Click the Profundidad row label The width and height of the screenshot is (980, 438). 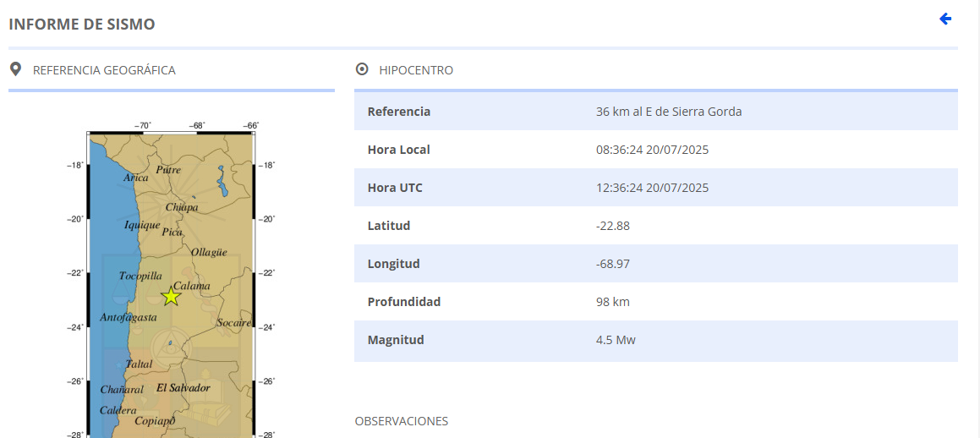point(404,302)
